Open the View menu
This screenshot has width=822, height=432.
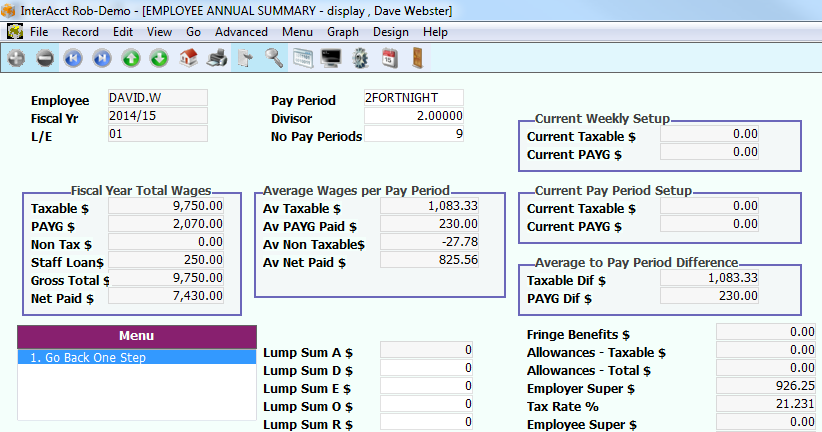point(159,32)
